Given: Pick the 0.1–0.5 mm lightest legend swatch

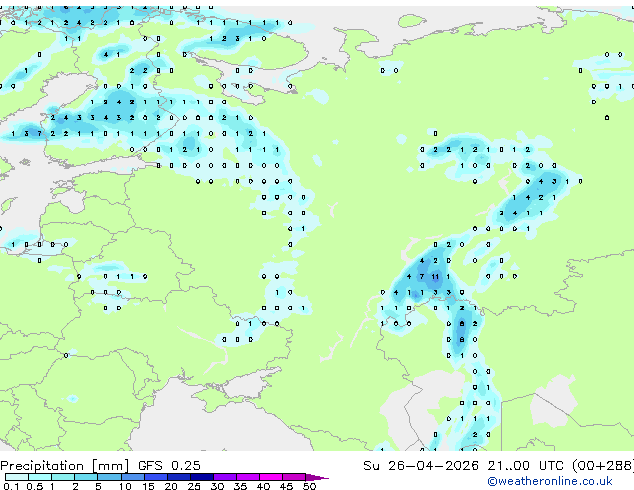Looking at the screenshot, I should [x=17, y=477].
